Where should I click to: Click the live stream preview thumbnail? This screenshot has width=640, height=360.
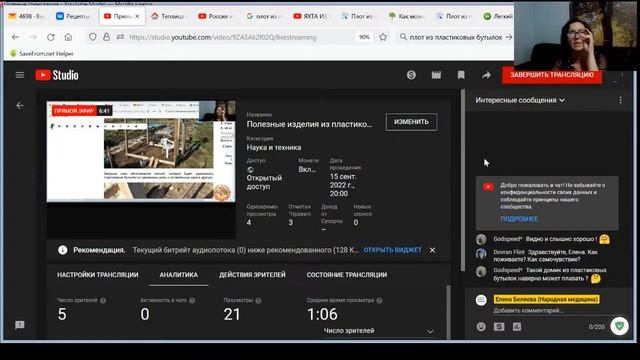click(x=141, y=151)
